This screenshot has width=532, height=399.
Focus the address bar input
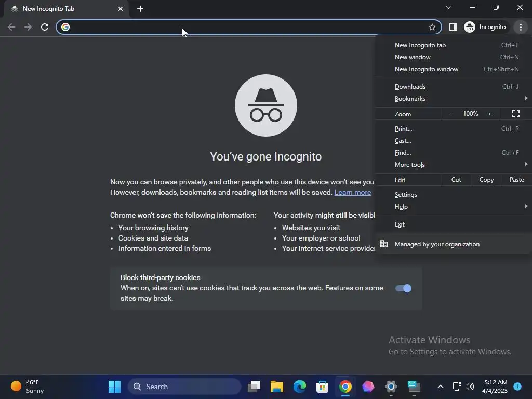point(248,27)
